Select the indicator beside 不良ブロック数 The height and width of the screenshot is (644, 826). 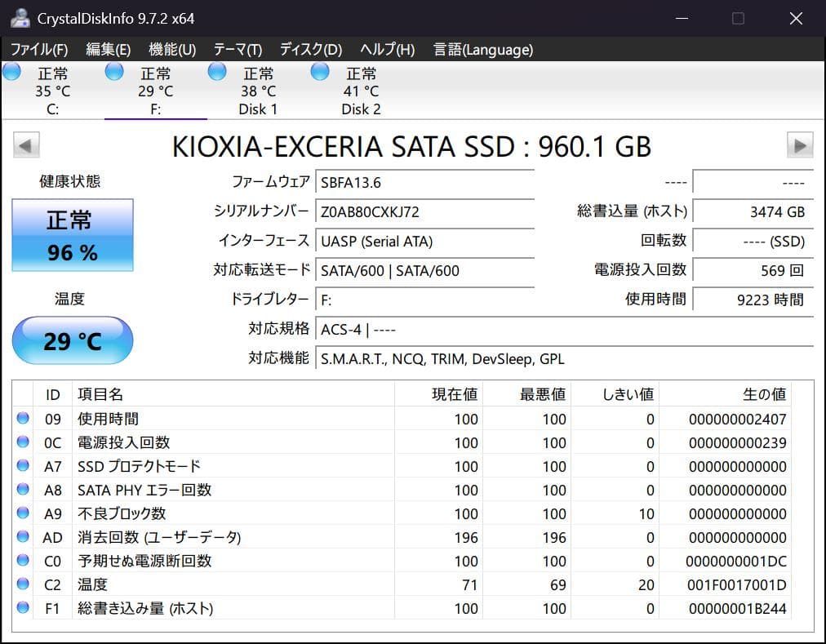[24, 513]
